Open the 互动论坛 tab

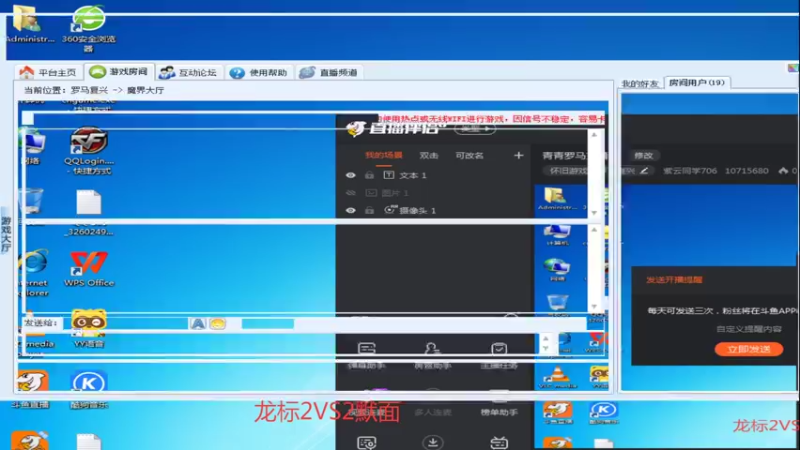[x=189, y=72]
